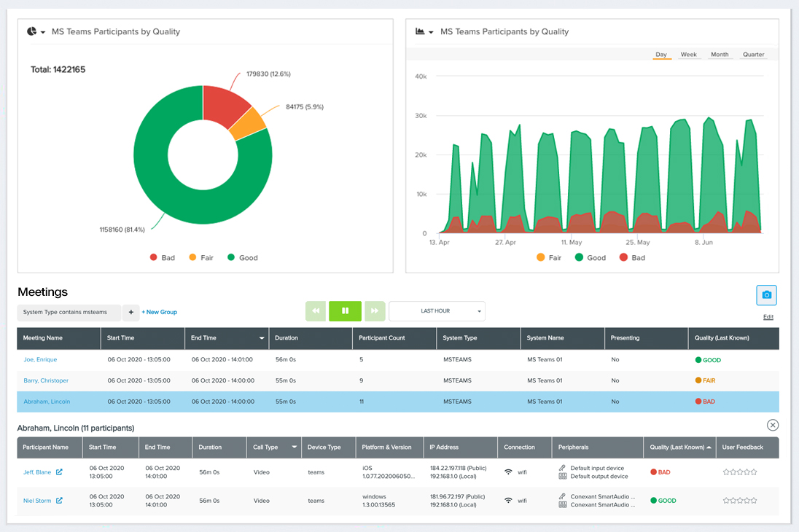Image resolution: width=799 pixels, height=532 pixels.
Task: Toggle the Bad series in area chart legend
Action: [632, 258]
